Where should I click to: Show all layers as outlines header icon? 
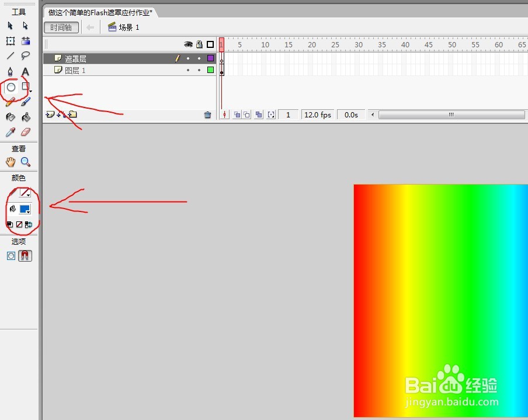(x=210, y=44)
